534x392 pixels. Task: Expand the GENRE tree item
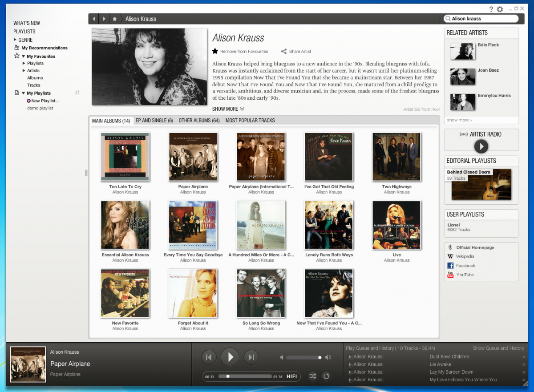15,40
